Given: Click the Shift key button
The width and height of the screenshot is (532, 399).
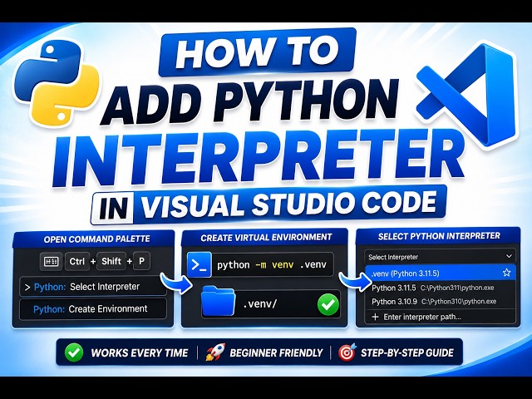Looking at the screenshot, I should (x=111, y=261).
